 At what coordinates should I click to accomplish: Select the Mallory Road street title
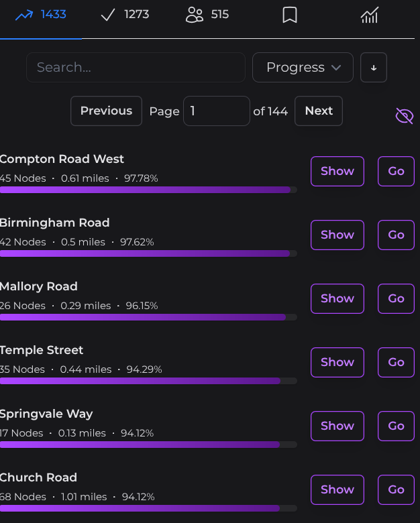tap(39, 286)
